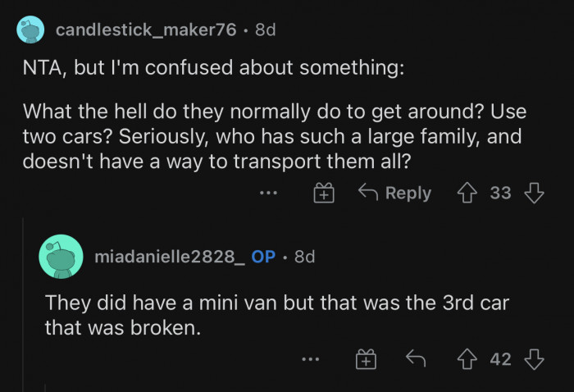This screenshot has height=392, width=574.
Task: Click the 8d timestamp on top comment
Action: (266, 30)
